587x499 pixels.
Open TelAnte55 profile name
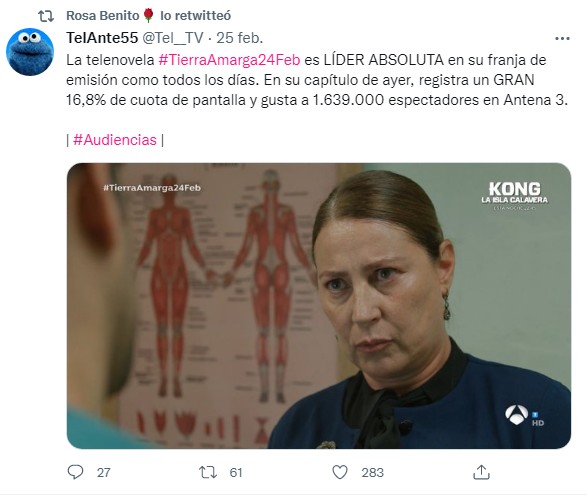click(x=102, y=38)
